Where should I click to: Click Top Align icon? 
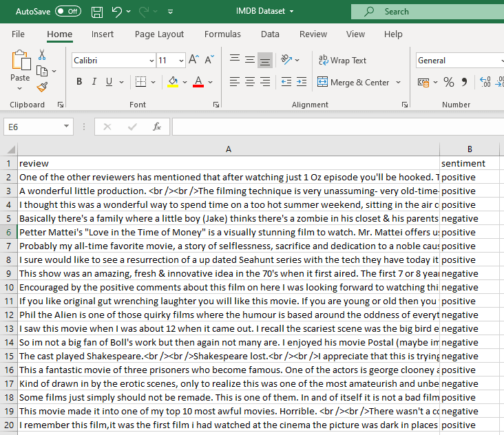tap(235, 59)
